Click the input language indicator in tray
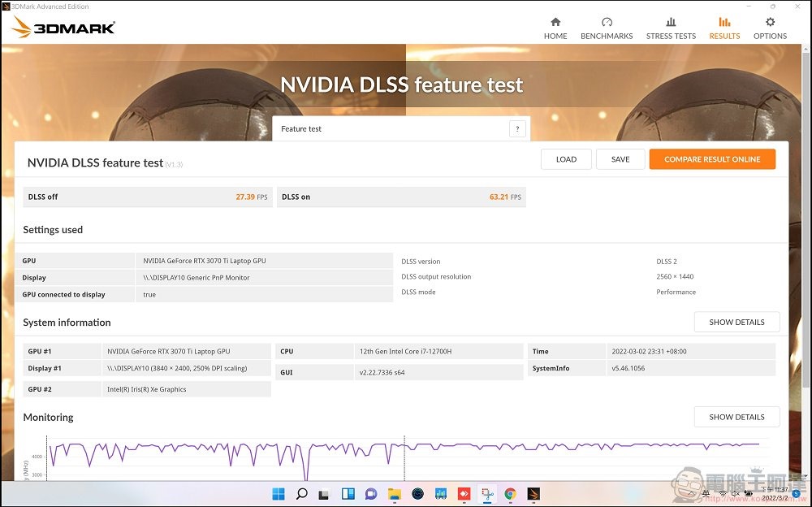Image resolution: width=812 pixels, height=507 pixels. pos(706,494)
